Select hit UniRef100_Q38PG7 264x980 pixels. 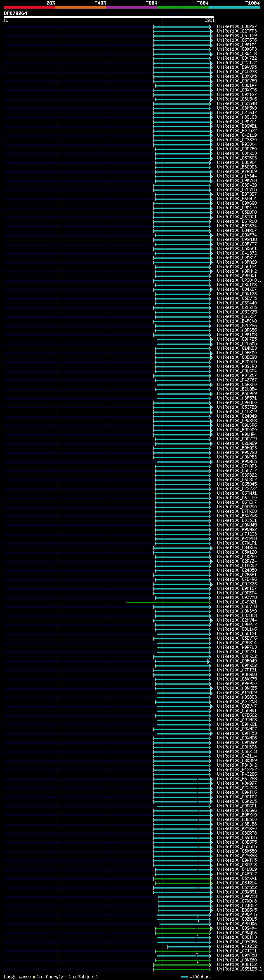(237, 27)
